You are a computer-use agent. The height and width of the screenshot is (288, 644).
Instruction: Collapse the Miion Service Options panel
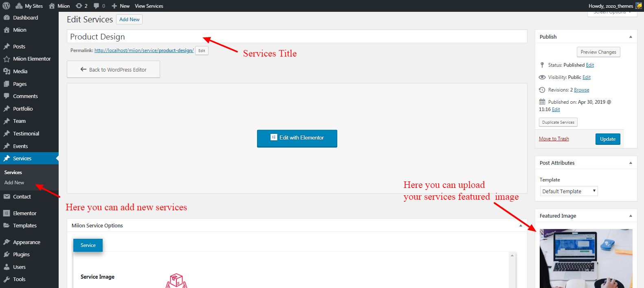point(521,225)
